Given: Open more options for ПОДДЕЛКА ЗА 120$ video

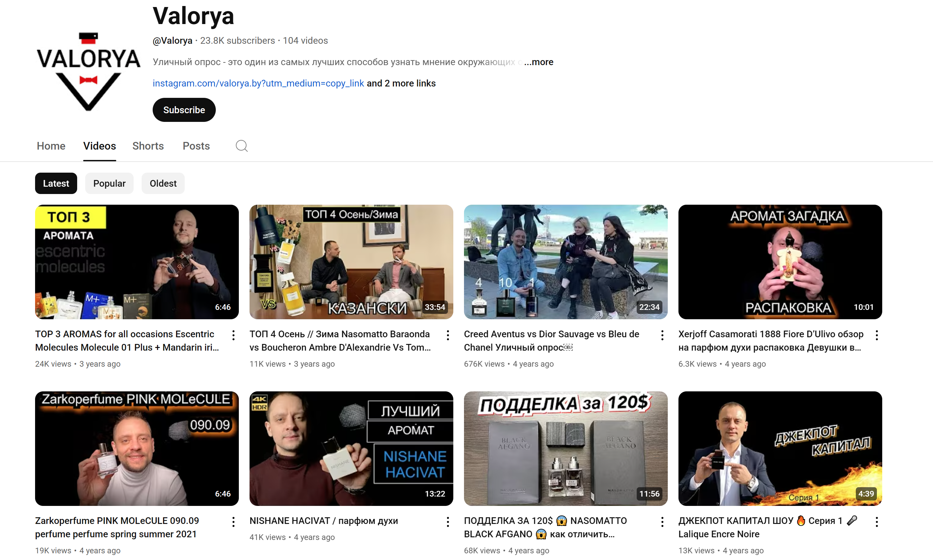Looking at the screenshot, I should [x=662, y=522].
